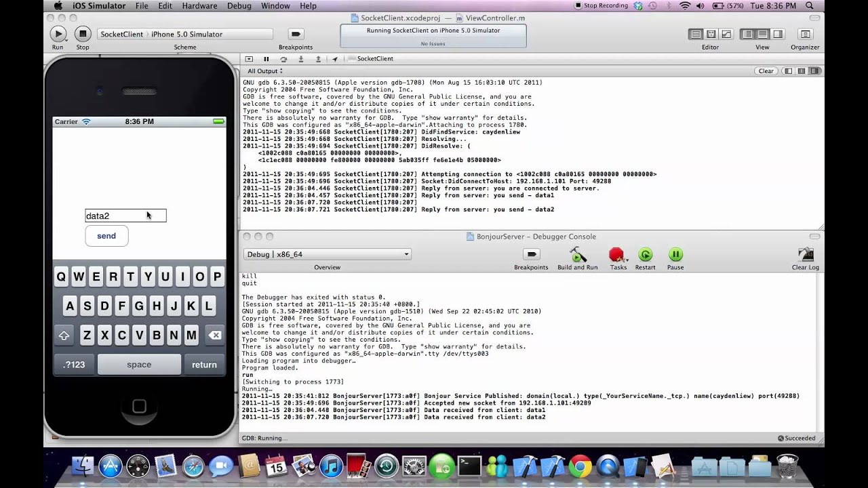
Task: Click the Xcode Run button
Action: click(x=58, y=34)
